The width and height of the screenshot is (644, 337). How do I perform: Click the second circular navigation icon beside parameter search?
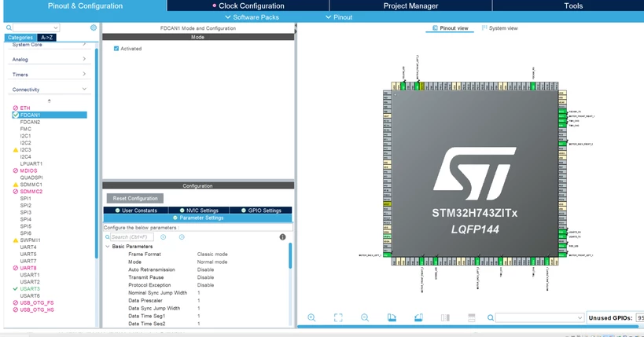pyautogui.click(x=182, y=237)
